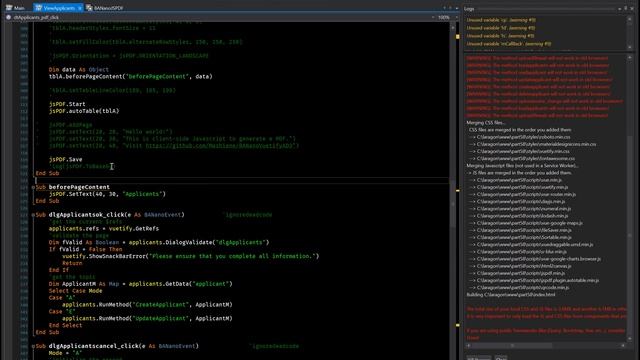Screen dimensions: 640x360
Task: Click the "Building ...index.html" log line
Action: point(511,294)
